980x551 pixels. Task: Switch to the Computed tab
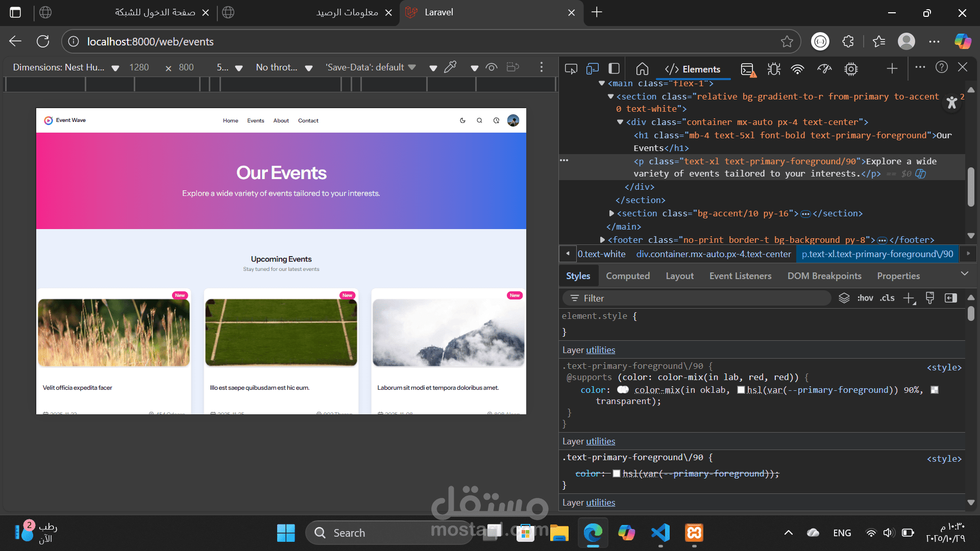627,276
